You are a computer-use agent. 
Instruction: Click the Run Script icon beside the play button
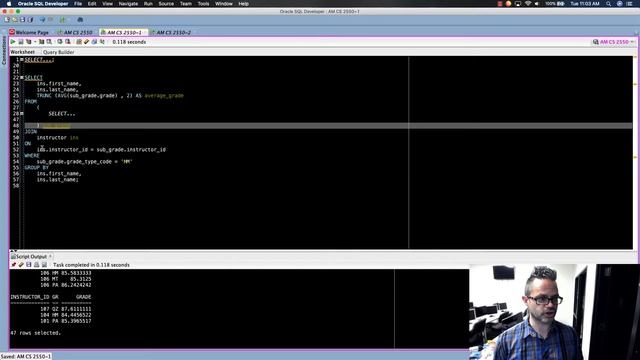coord(20,42)
